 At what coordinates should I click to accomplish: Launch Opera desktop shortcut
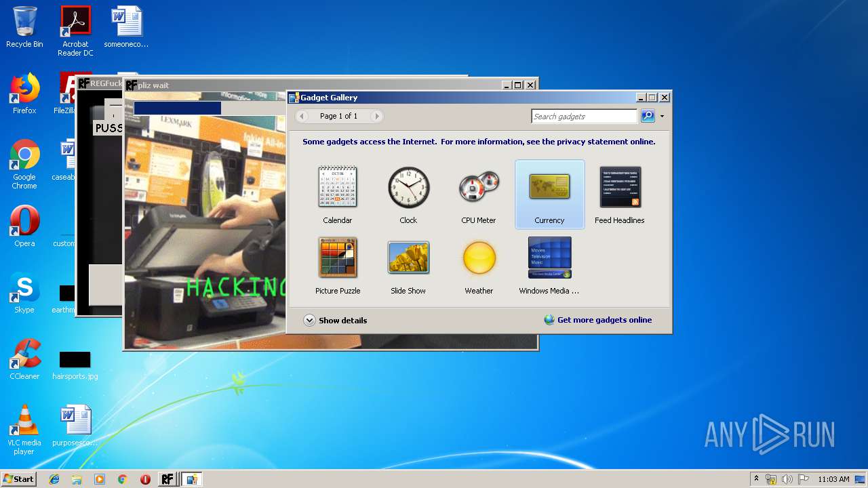[24, 226]
